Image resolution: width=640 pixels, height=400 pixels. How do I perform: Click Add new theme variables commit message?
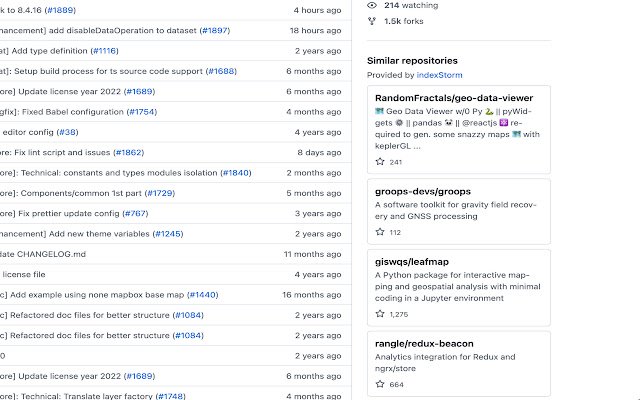pos(75,234)
